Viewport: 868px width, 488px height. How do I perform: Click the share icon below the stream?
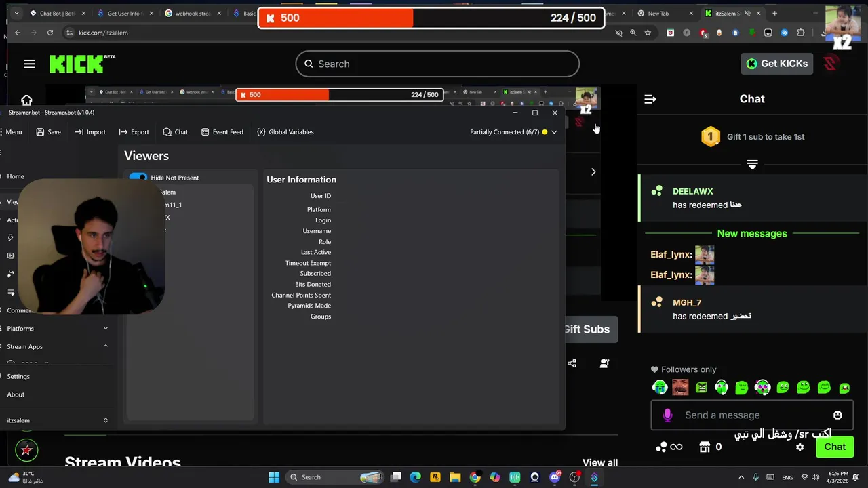(x=572, y=363)
